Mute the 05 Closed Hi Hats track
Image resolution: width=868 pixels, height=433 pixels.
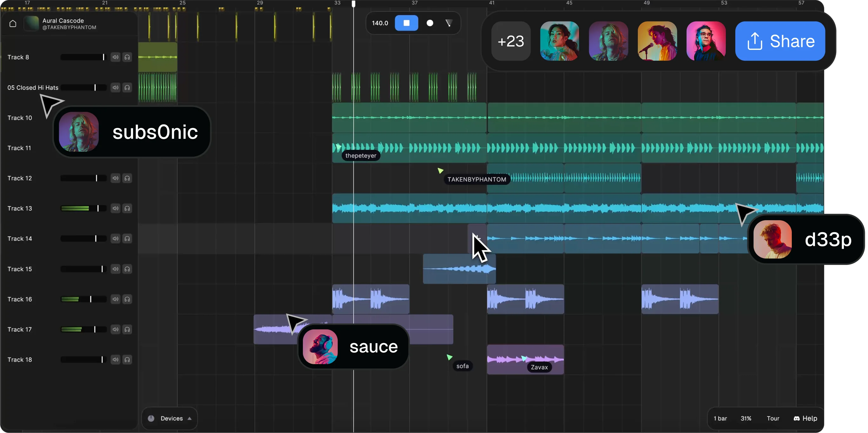[x=115, y=88]
